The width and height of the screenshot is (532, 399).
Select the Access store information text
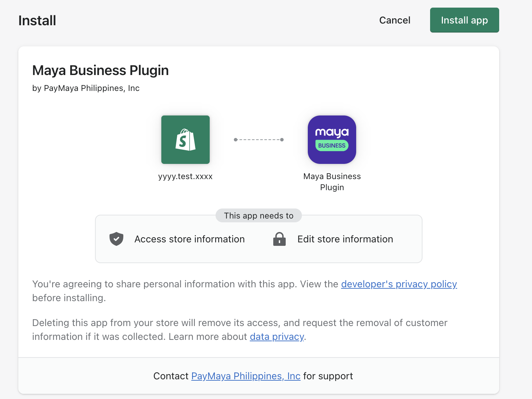click(189, 239)
